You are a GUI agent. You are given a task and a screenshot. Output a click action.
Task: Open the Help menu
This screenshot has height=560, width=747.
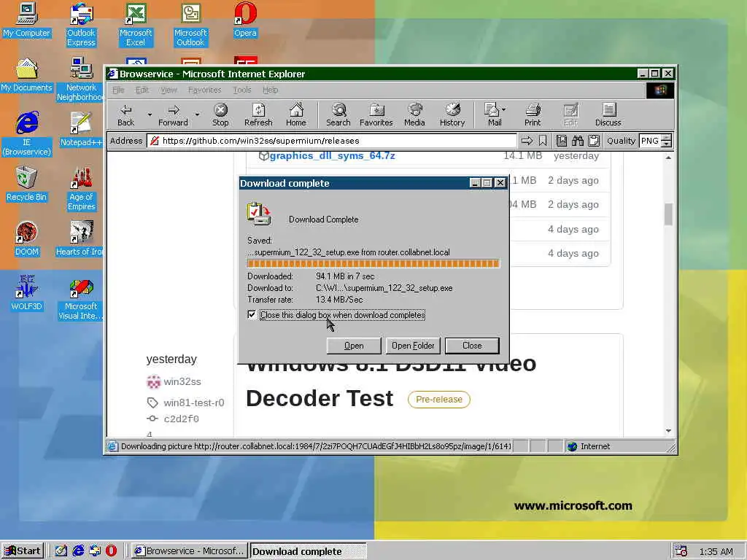click(270, 90)
